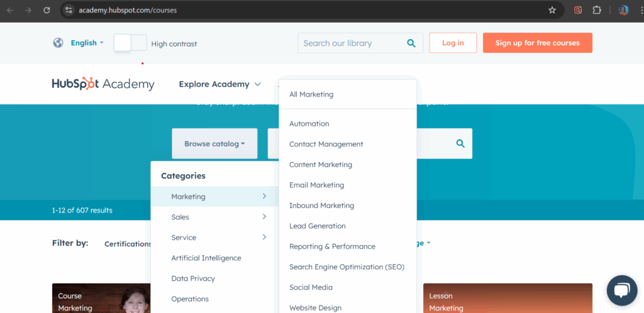644x313 pixels.
Task: Choose Lead Generation in submenu
Action: click(x=318, y=226)
